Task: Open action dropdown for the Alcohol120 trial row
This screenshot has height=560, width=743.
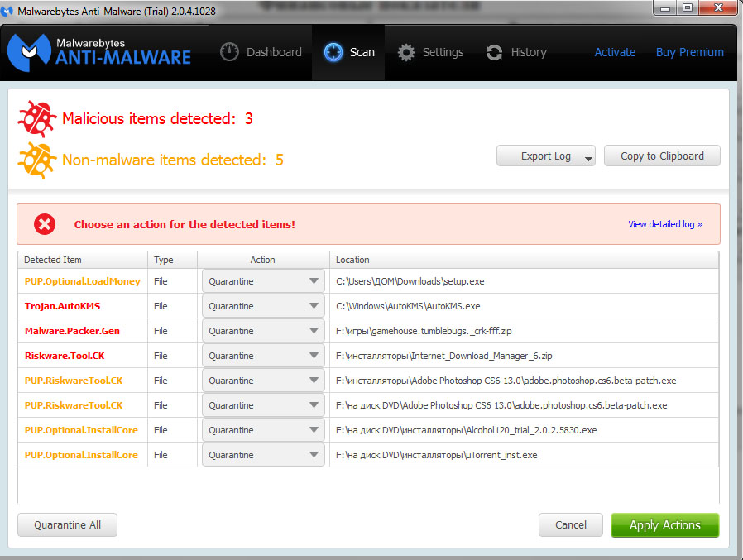Action: click(263, 430)
